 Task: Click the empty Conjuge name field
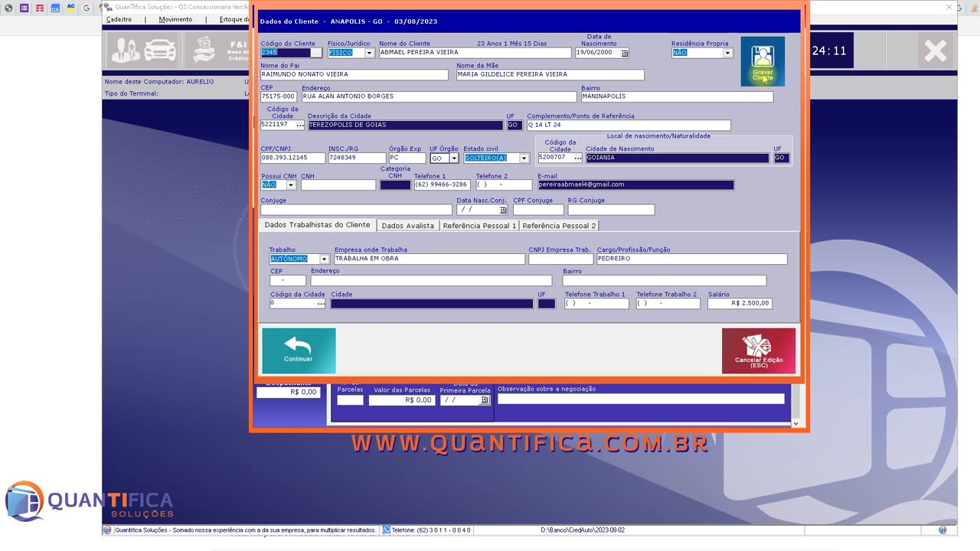pyautogui.click(x=356, y=210)
